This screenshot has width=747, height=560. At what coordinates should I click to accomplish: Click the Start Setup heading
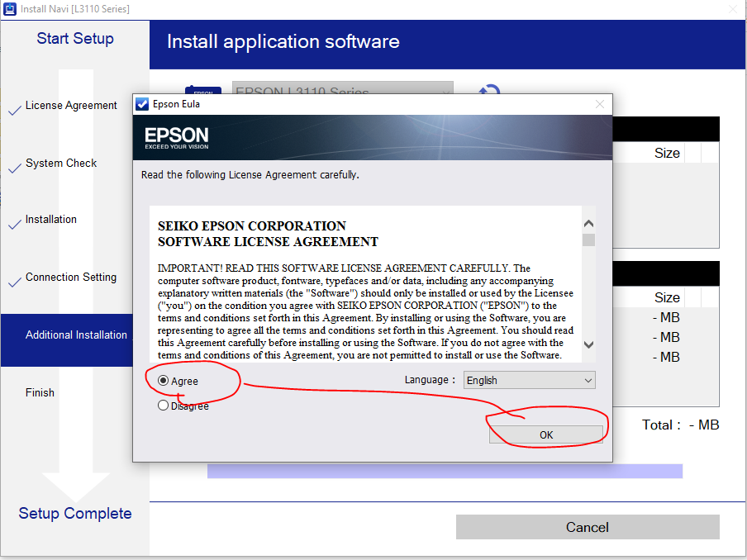(x=75, y=38)
